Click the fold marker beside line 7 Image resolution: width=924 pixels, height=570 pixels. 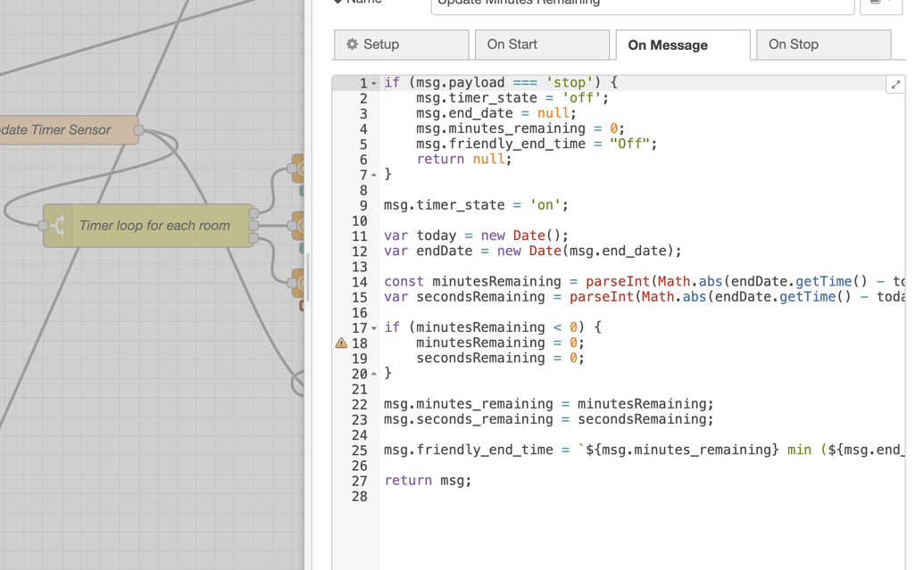[374, 174]
